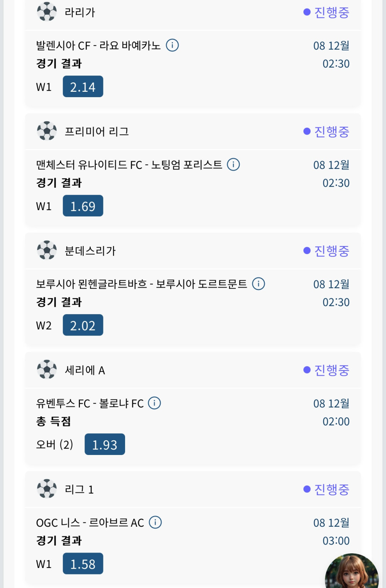Show info for 보루시아 묀헨글라트바흐 match
This screenshot has width=386, height=588.
point(258,284)
